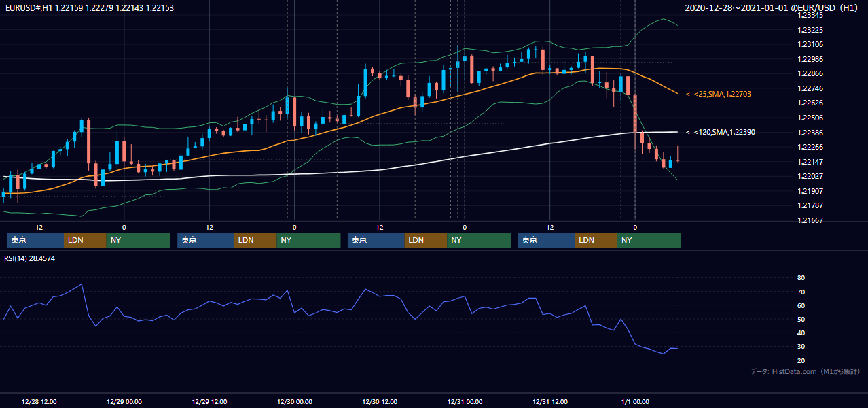Screen dimensions: 868x408
Task: Click the RSI scale value 50
Action: tap(801, 319)
